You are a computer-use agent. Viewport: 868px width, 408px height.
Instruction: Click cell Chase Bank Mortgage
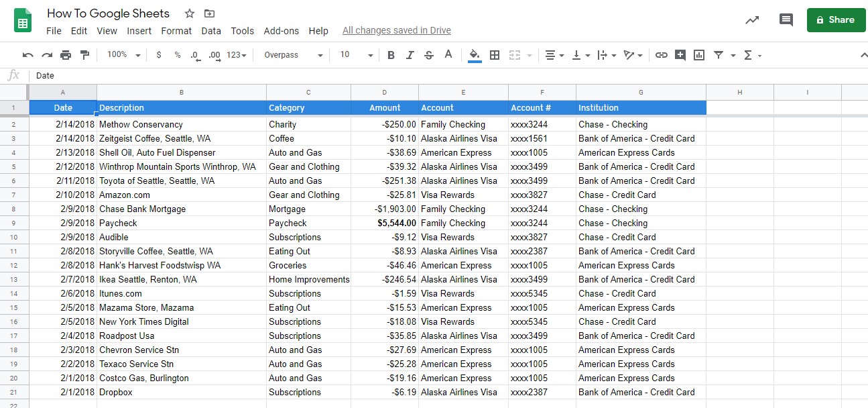click(x=182, y=209)
